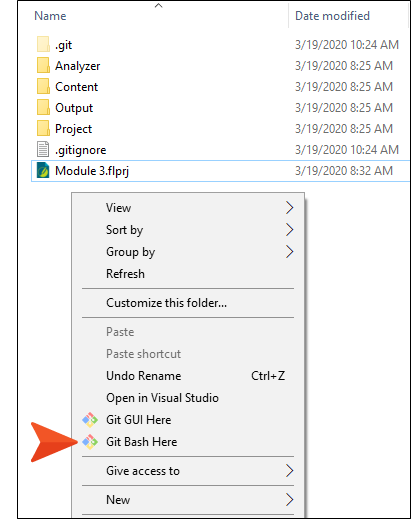Click the Analyzer folder icon
The image size is (411, 519).
[43, 65]
